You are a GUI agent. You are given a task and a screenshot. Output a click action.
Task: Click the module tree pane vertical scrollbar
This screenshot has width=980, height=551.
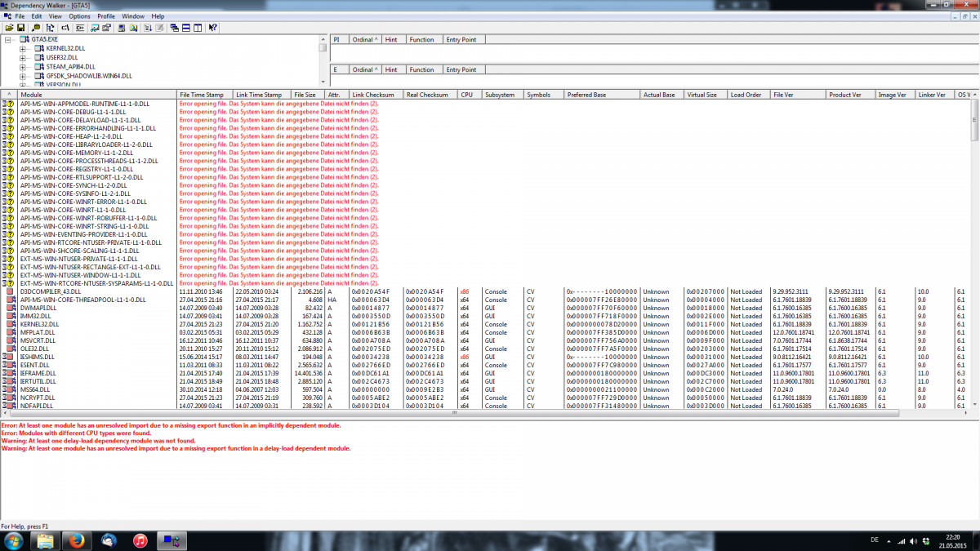[x=323, y=60]
